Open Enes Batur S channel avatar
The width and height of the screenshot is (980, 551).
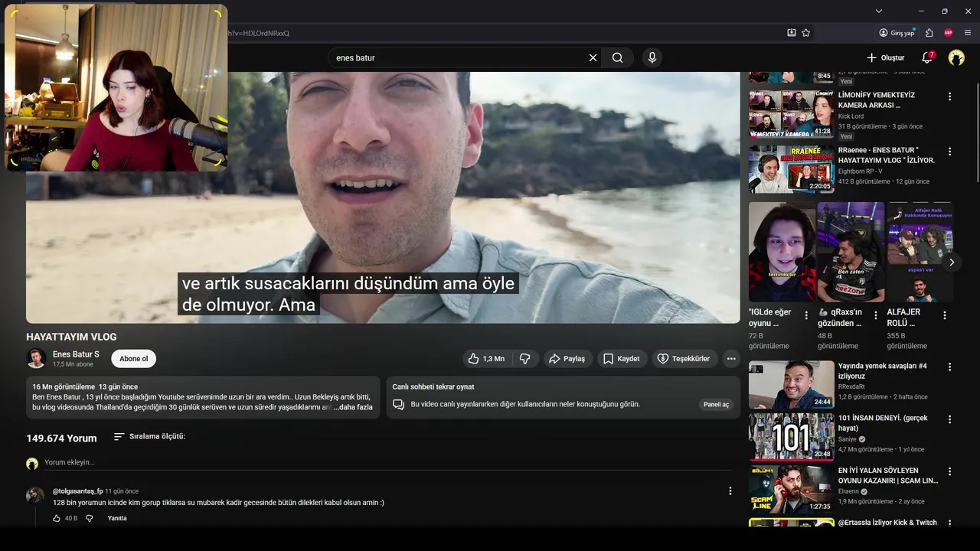click(x=36, y=358)
